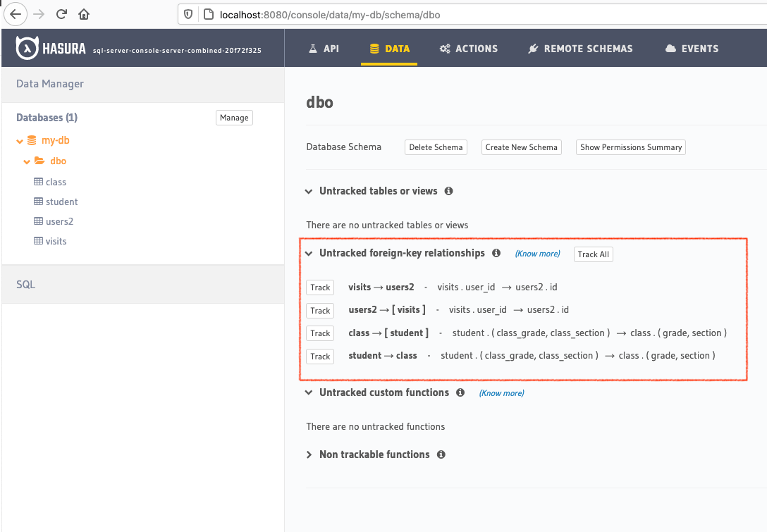This screenshot has height=532, width=767.
Task: Click info icon beside Untracked tables or views
Action: pos(448,191)
